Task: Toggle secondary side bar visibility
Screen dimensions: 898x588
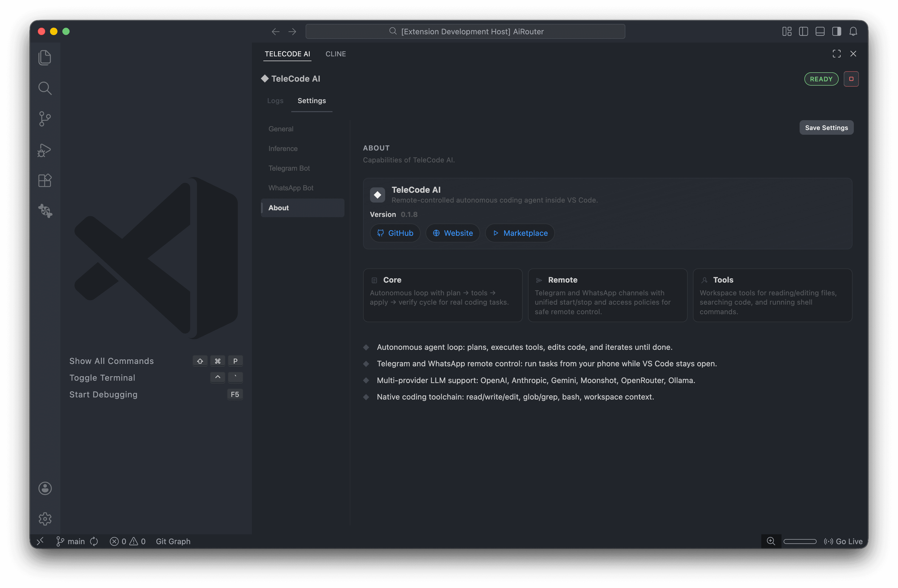Action: [x=837, y=31]
